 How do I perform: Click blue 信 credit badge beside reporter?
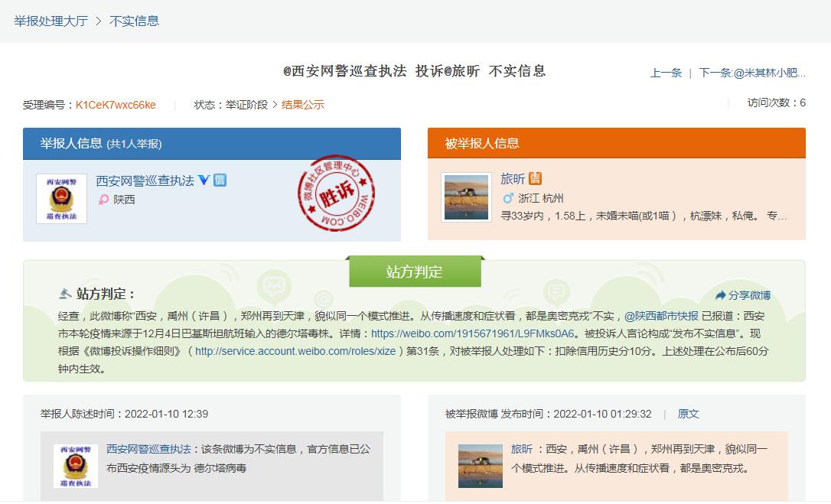click(220, 180)
